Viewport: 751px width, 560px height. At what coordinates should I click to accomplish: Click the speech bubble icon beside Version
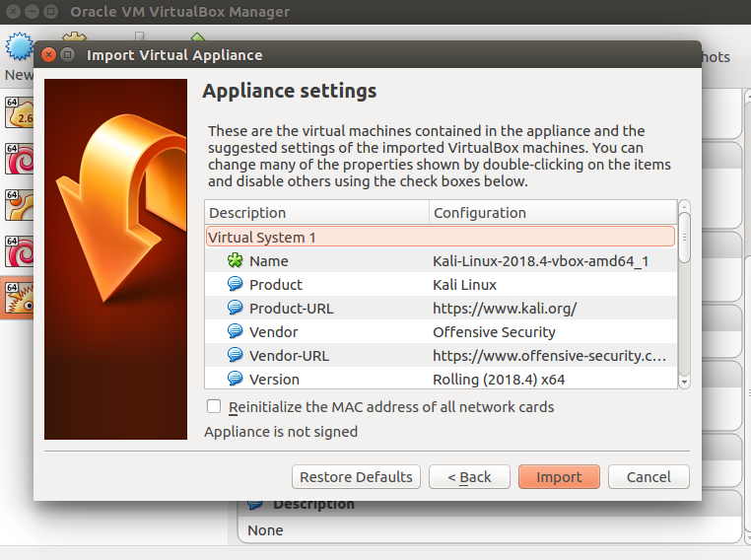pos(235,379)
